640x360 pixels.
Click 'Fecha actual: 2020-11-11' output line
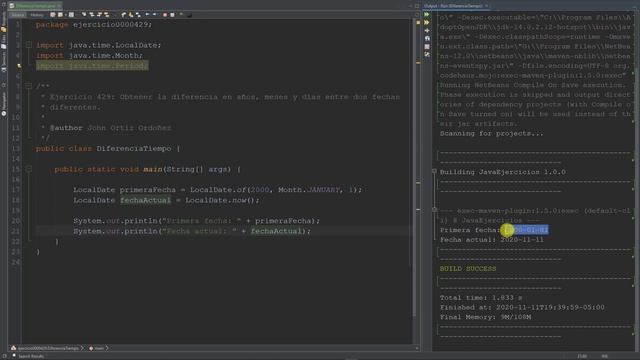click(x=491, y=240)
